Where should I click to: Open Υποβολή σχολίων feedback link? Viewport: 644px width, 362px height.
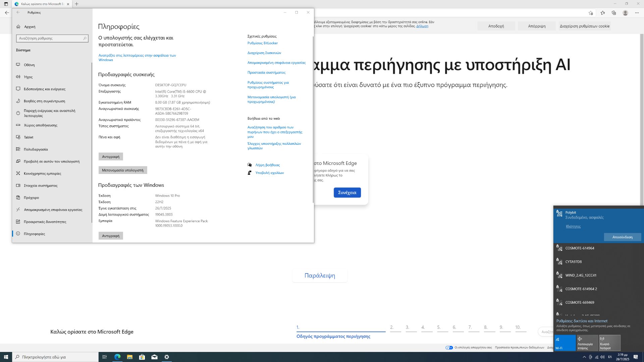[x=269, y=173]
